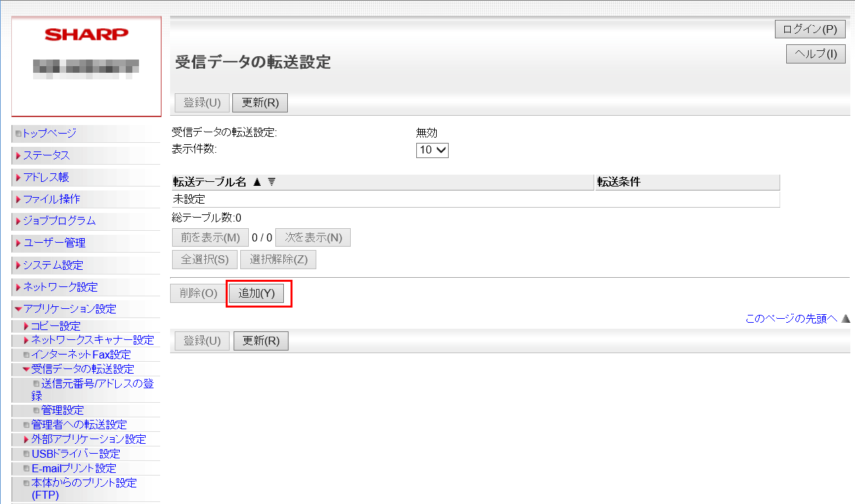Open help with ヘルプ(I) button
Screen dimensions: 855x504
pos(815,54)
